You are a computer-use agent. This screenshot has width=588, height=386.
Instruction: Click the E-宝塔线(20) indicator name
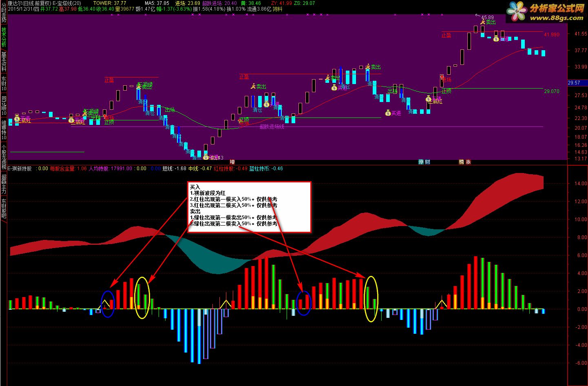[67, 3]
